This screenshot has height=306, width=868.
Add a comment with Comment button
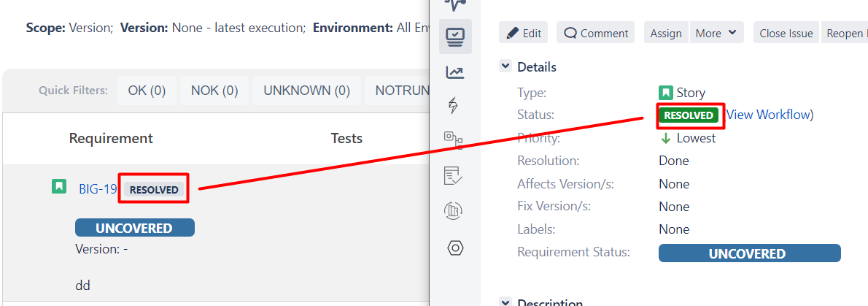[x=596, y=33]
